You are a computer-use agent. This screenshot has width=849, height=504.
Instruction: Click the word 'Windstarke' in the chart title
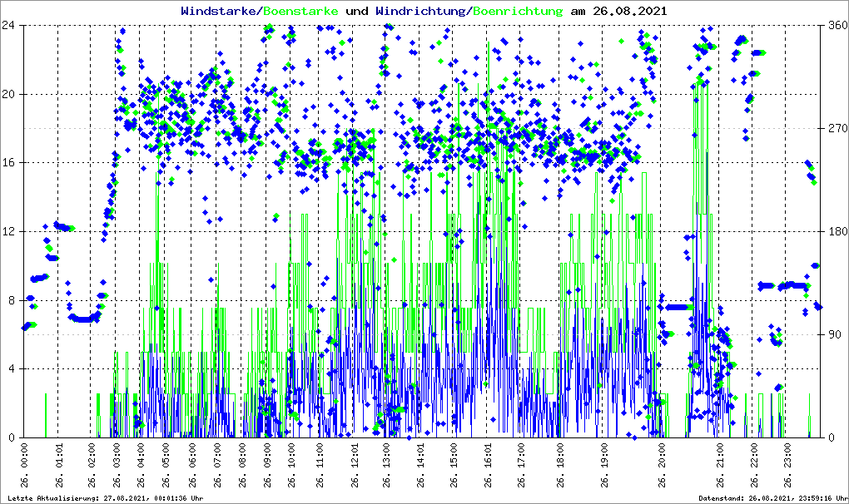[x=218, y=11]
